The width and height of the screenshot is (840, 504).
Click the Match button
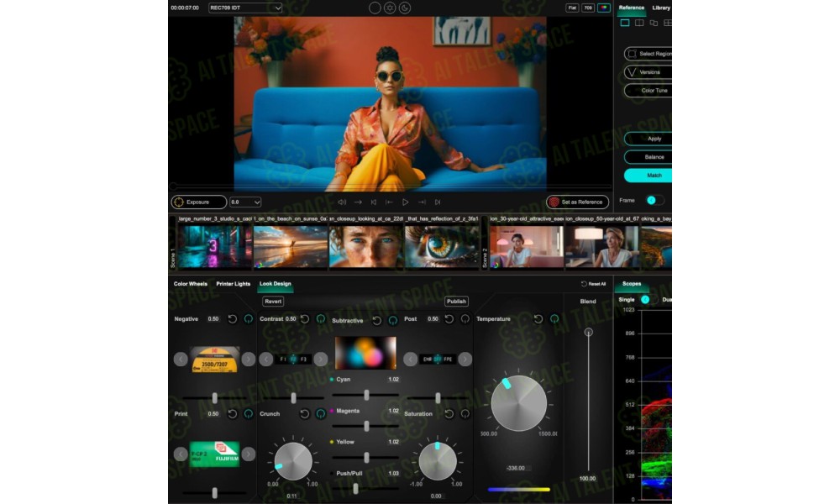648,176
